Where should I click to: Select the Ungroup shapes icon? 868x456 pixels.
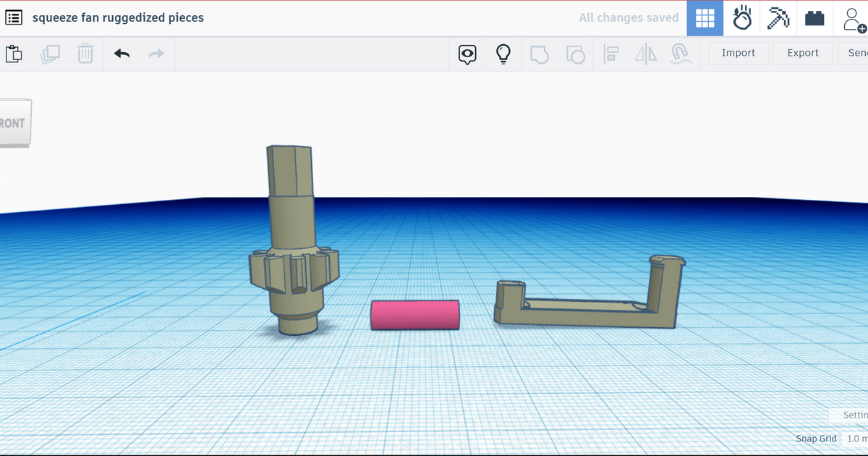(576, 54)
